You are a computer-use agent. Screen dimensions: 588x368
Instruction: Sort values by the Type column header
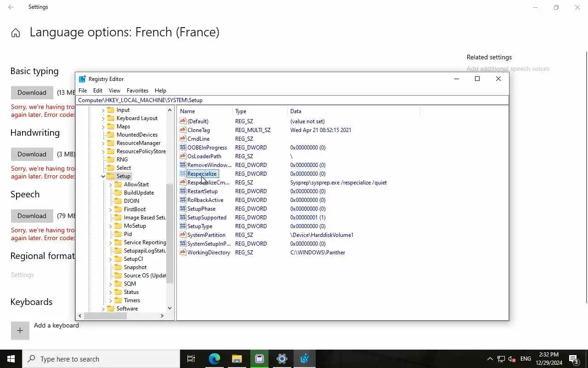click(260, 111)
